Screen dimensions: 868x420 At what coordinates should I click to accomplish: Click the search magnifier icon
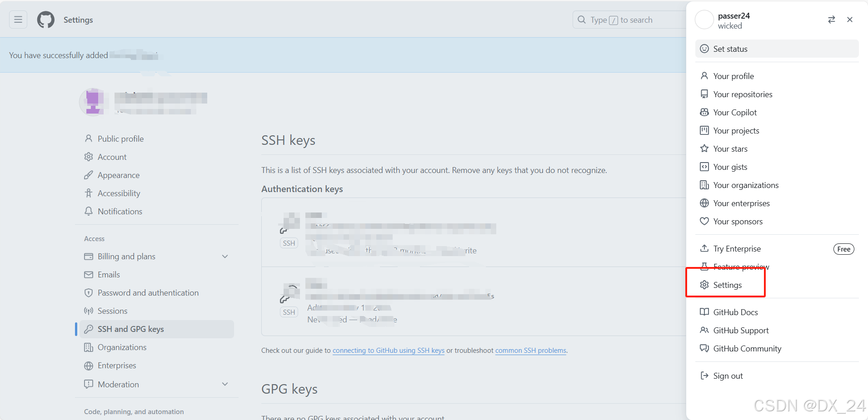coord(582,20)
